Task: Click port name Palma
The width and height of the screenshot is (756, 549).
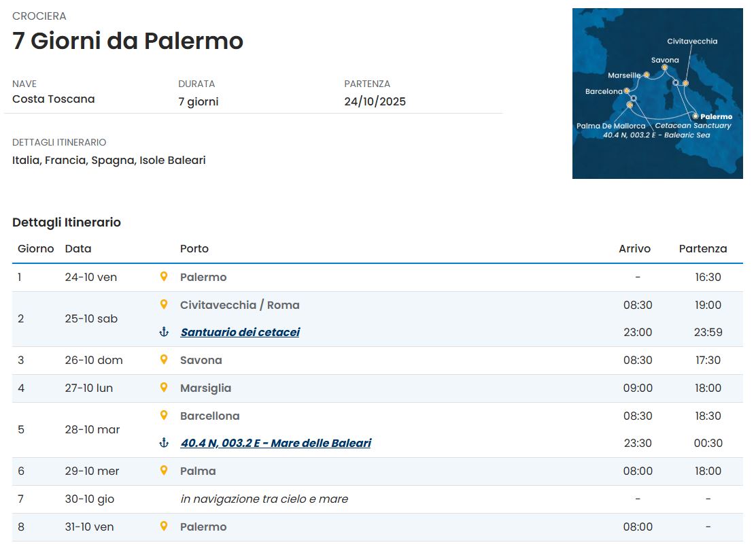Action: pyautogui.click(x=198, y=471)
